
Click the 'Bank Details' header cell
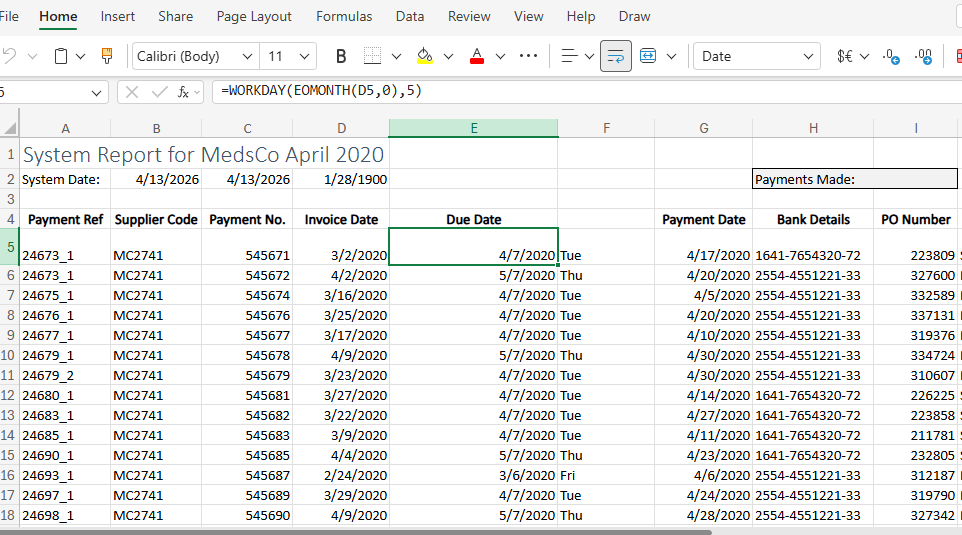tap(813, 219)
